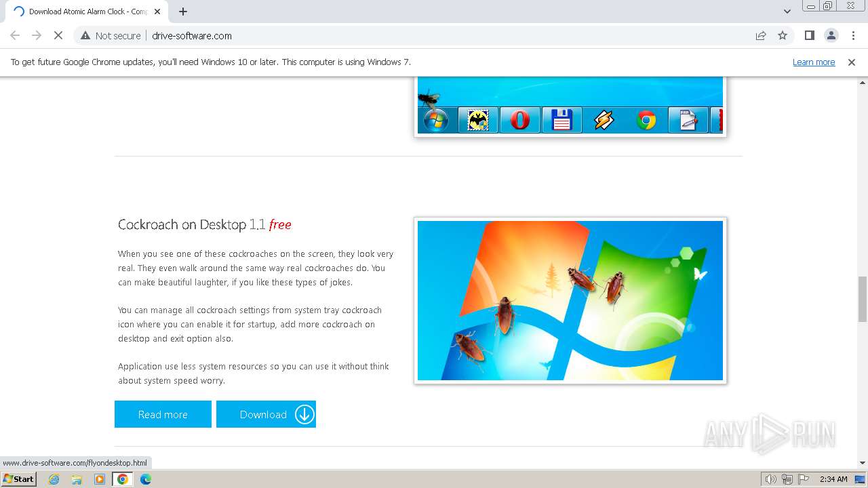Click the paragraph starting 'You can manage all'

coord(250,324)
